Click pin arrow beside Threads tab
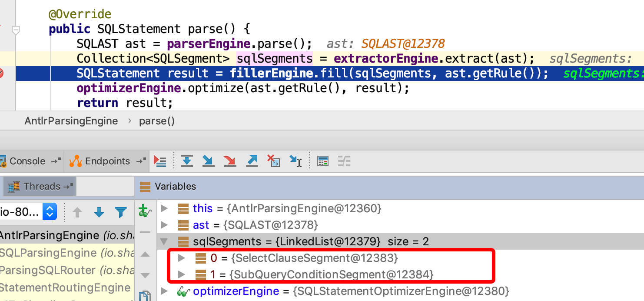Image resolution: width=644 pixels, height=301 pixels. click(x=69, y=186)
